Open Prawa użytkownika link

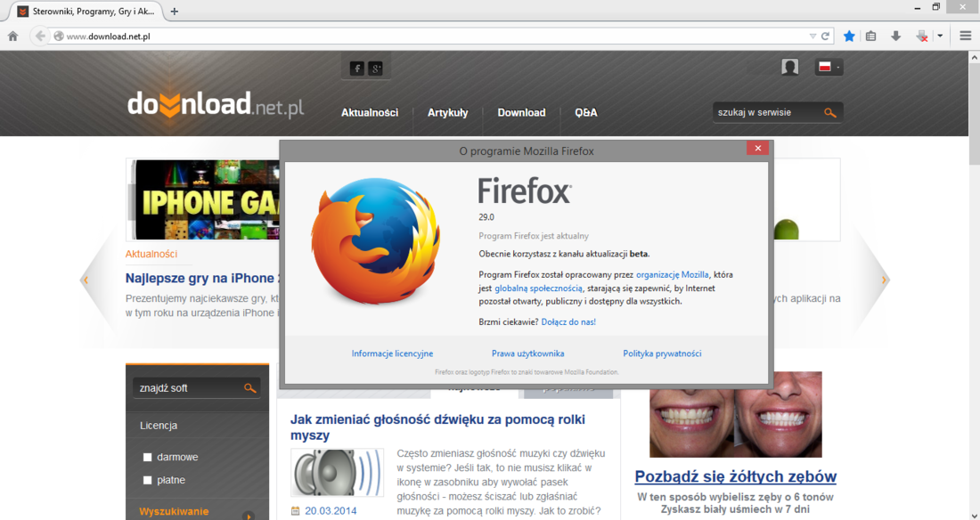527,353
